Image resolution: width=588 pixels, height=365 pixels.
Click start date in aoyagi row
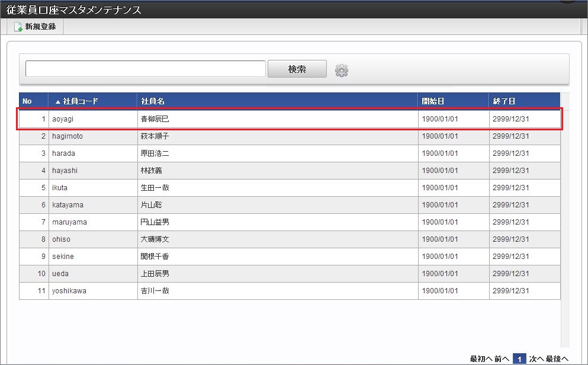coord(440,119)
